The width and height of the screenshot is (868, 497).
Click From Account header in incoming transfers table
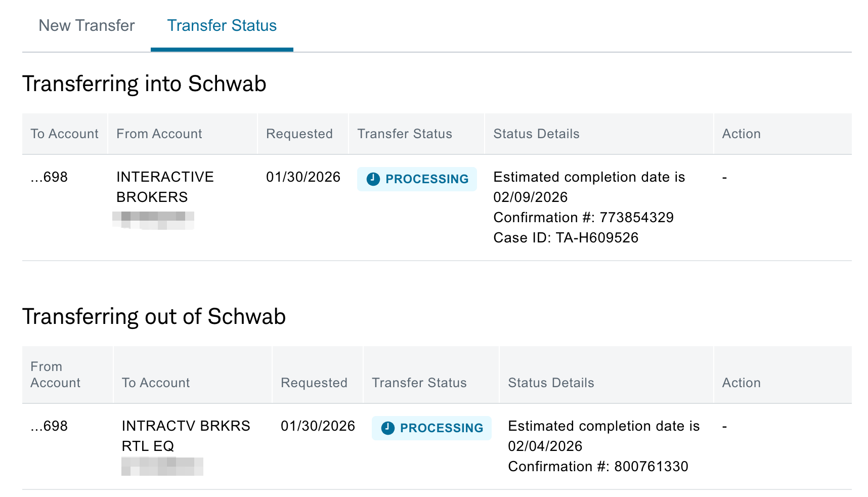click(x=159, y=134)
